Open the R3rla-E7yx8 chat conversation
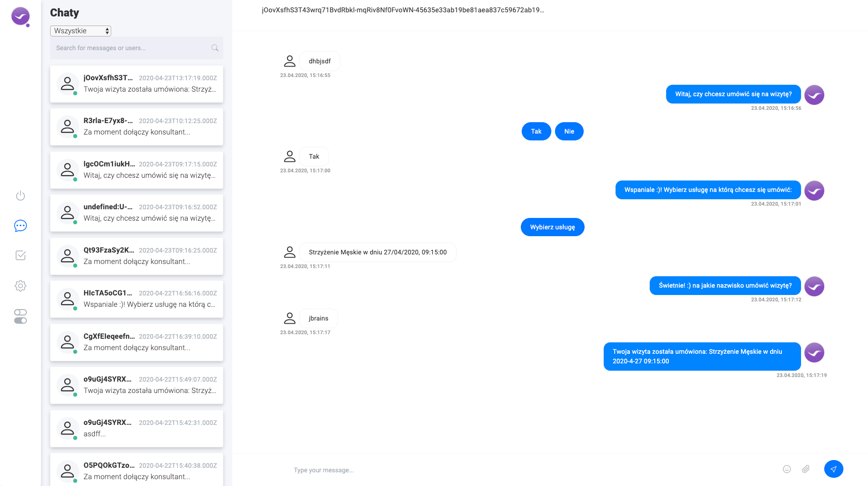 (137, 127)
